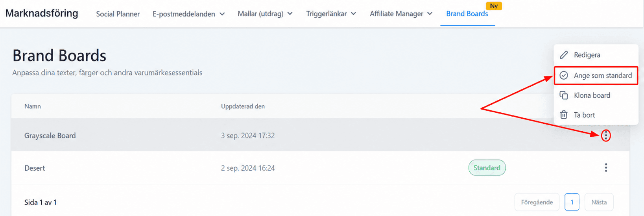Click the checkmark circle icon for Ange som standard

tap(564, 75)
